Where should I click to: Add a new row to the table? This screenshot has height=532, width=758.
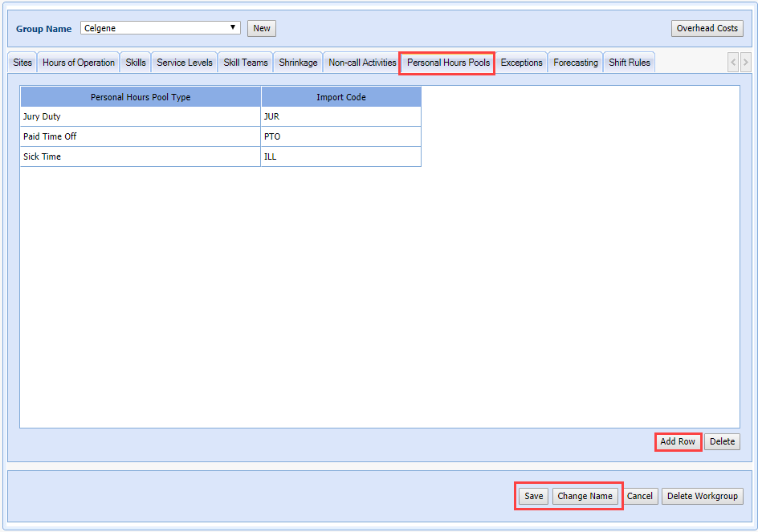[678, 441]
